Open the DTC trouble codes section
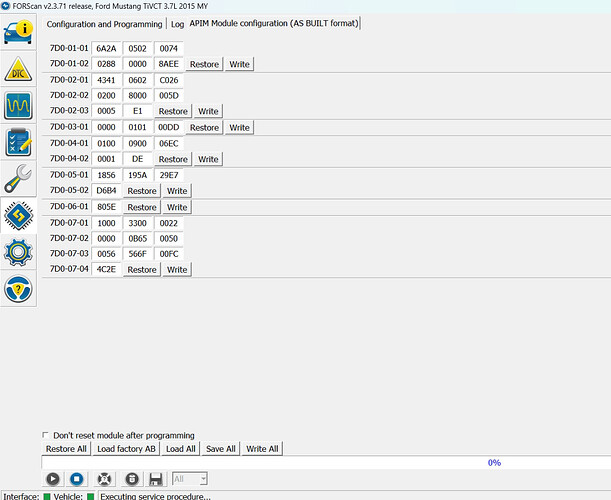The image size is (611, 500). [x=18, y=69]
